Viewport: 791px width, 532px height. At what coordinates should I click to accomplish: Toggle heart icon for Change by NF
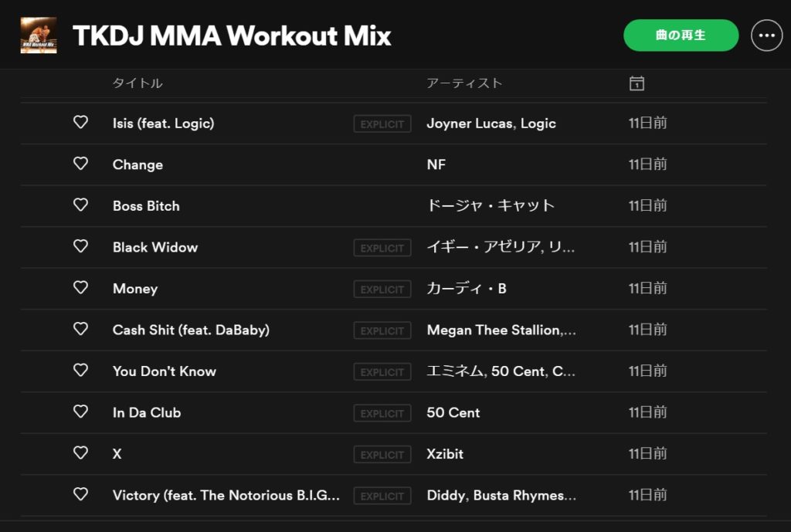80,164
